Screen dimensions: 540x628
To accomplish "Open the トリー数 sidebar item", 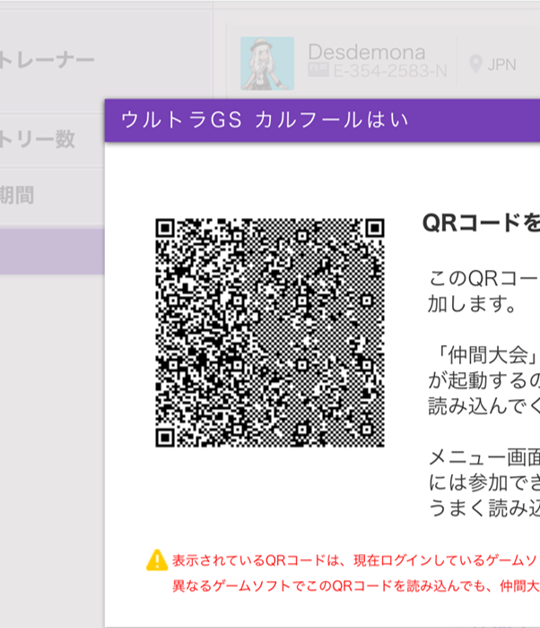I will [x=37, y=139].
